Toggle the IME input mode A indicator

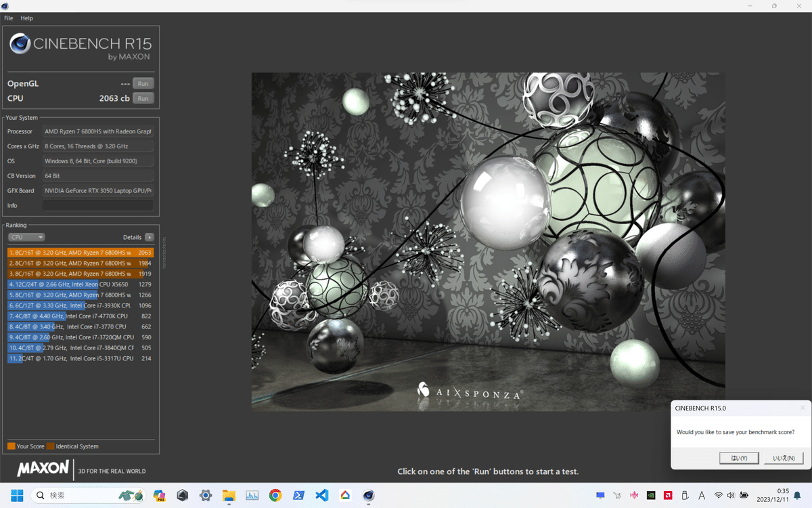702,495
